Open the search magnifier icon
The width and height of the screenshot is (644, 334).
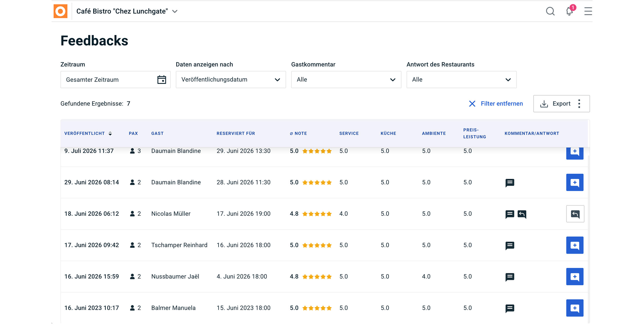tap(550, 11)
